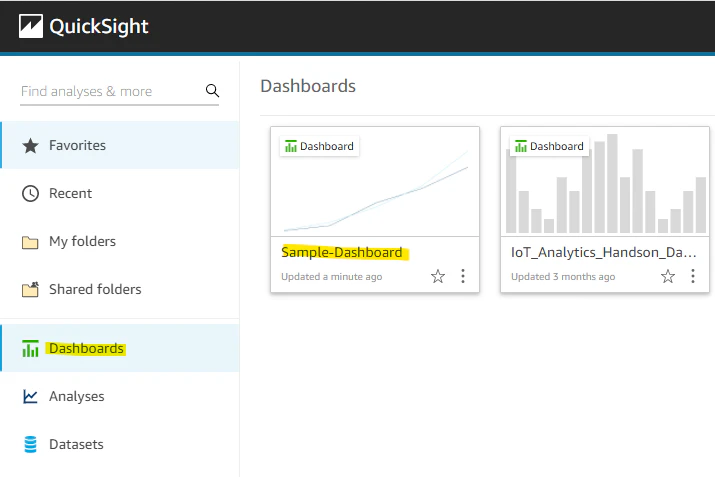
Task: Click the Dashboard badge on Sample-Dashboard card
Action: click(x=319, y=146)
